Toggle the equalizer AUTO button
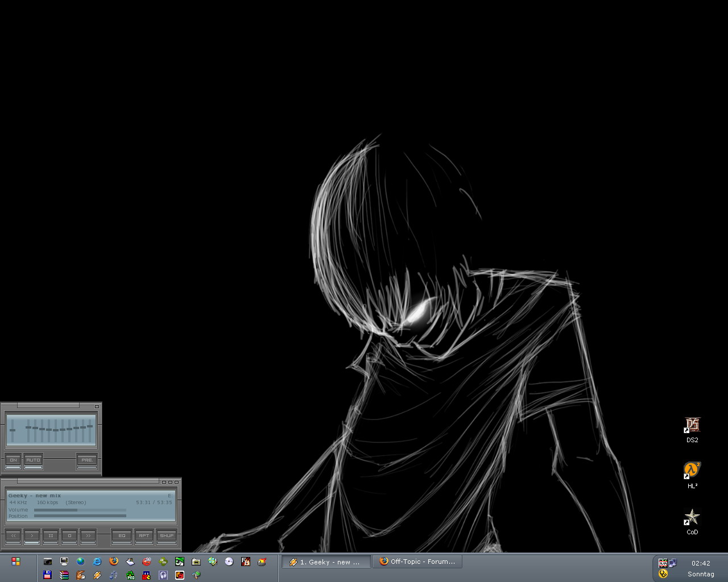 (33, 460)
